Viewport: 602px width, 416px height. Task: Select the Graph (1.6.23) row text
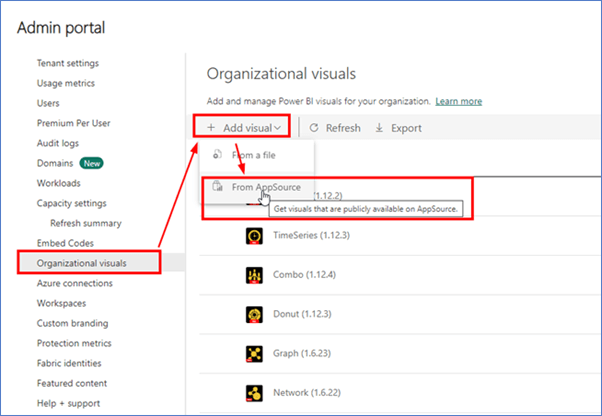[302, 353]
